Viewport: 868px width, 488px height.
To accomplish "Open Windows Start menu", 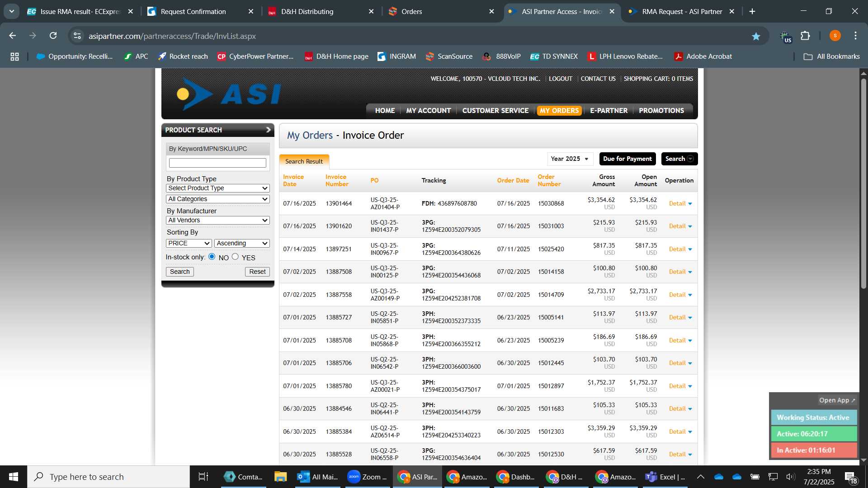I will click(14, 477).
